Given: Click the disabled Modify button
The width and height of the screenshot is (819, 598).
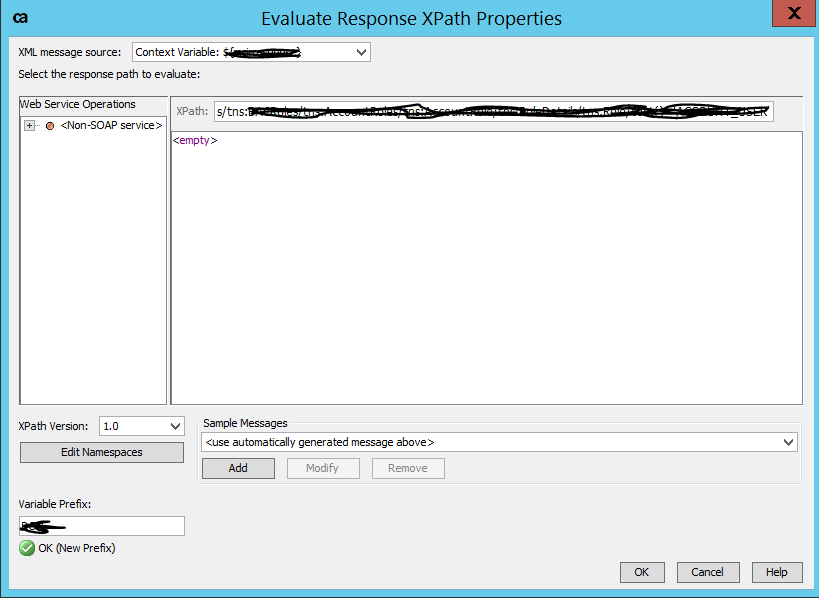Looking at the screenshot, I should [323, 468].
